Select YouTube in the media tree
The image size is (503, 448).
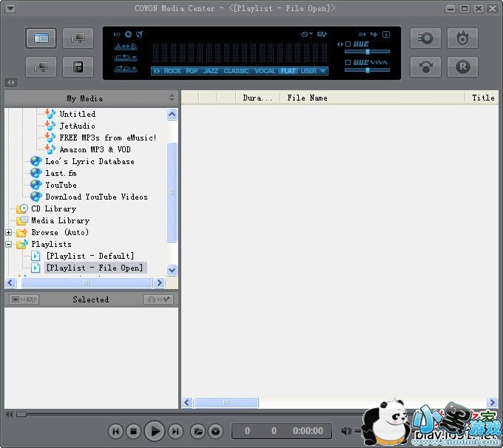61,185
